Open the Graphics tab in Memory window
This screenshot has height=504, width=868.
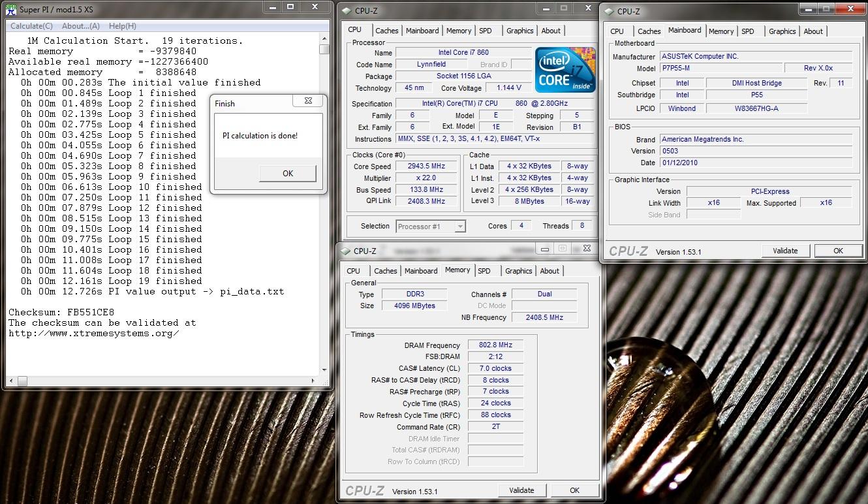click(519, 271)
